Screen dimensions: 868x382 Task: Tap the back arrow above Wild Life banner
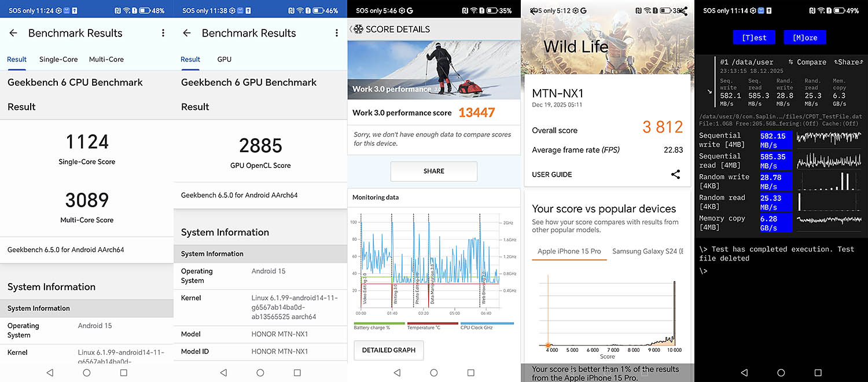coord(533,11)
